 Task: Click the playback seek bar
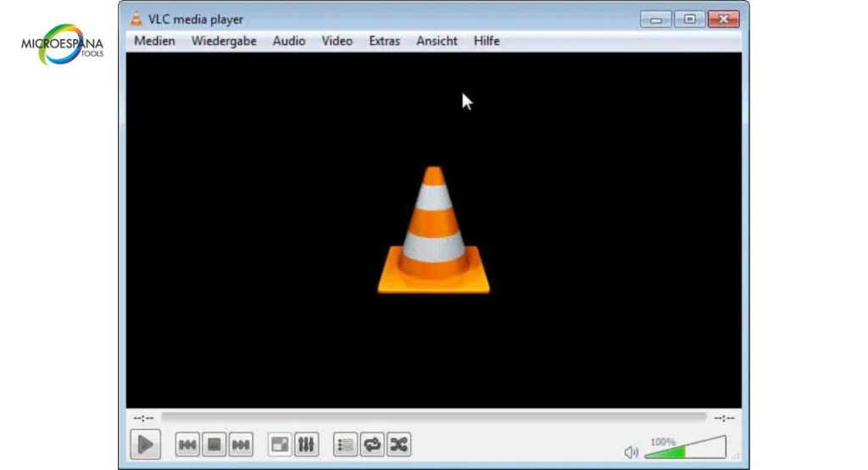(x=432, y=417)
